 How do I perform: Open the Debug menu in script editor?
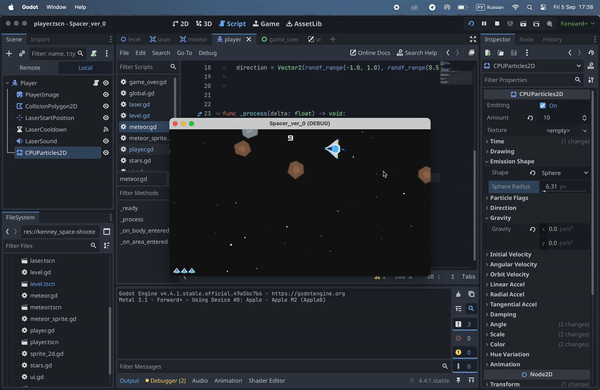coord(207,53)
